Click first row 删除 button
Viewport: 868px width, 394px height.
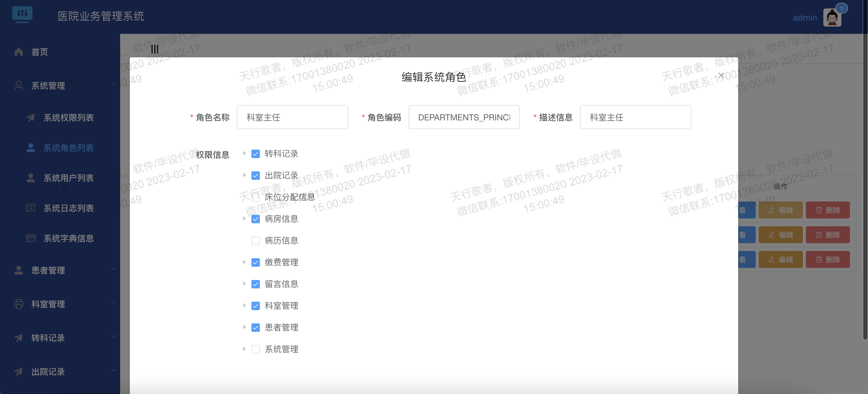(828, 210)
